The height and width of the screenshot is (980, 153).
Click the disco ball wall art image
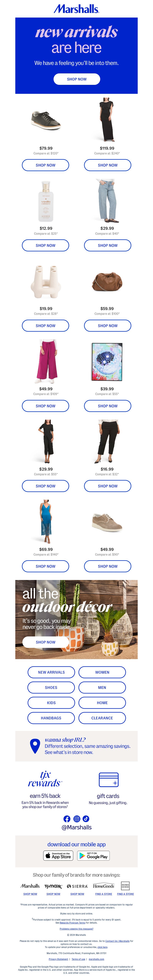107,362
